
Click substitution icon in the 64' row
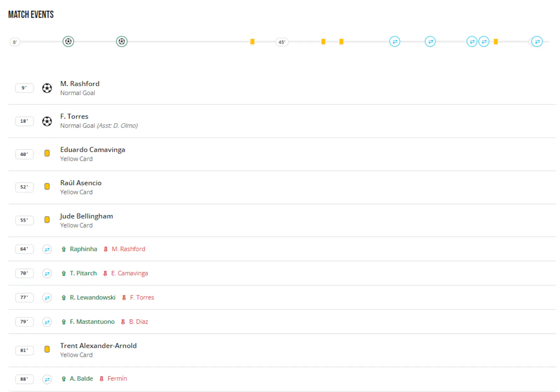point(47,249)
